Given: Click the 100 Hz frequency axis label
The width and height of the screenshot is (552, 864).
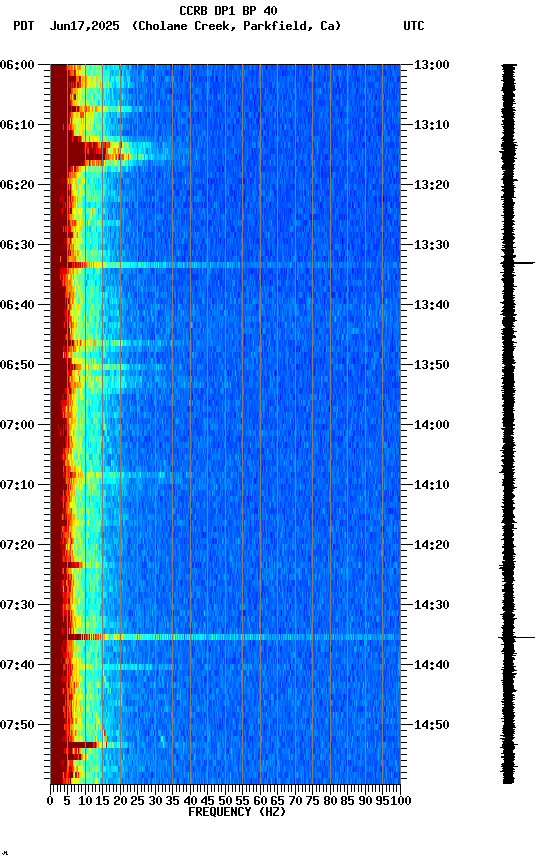Looking at the screenshot, I should click(x=401, y=801).
